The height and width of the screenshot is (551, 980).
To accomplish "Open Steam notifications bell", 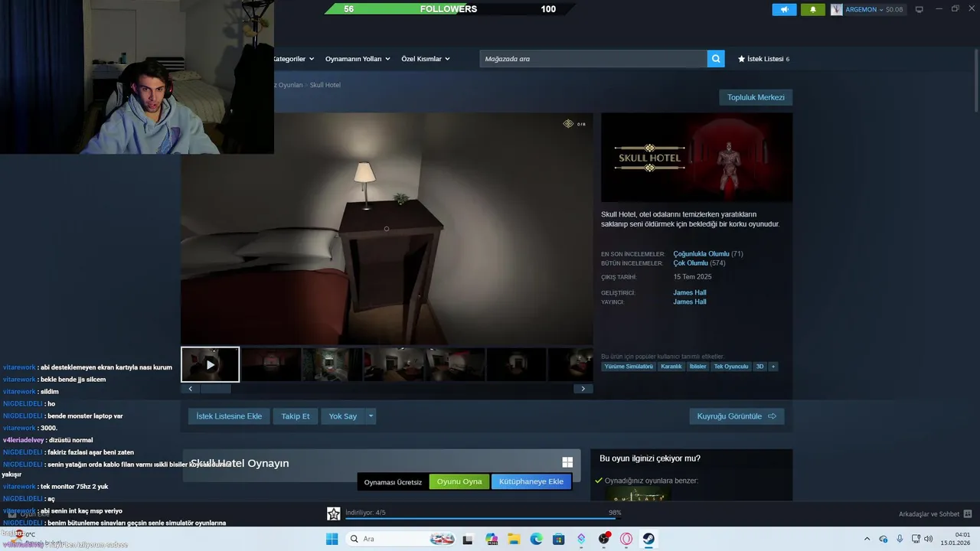I will 813,9.
